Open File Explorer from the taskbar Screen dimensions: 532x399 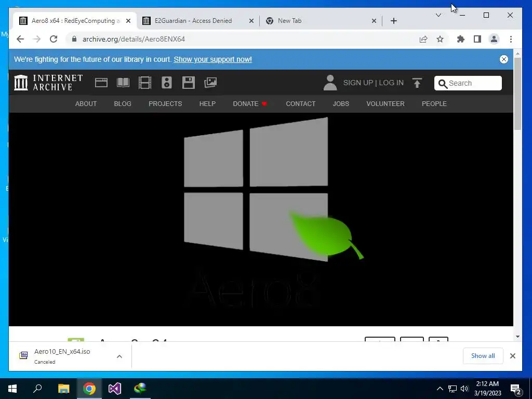(63, 389)
